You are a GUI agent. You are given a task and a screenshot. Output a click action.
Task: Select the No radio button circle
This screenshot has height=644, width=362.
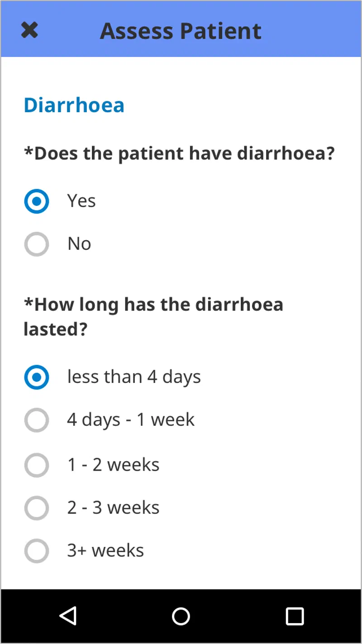point(36,244)
